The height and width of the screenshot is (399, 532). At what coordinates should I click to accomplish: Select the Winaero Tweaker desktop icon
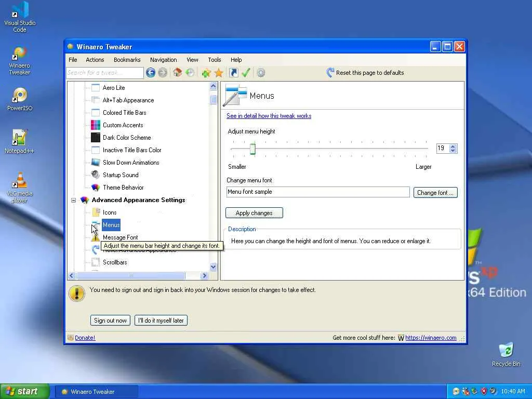20,61
